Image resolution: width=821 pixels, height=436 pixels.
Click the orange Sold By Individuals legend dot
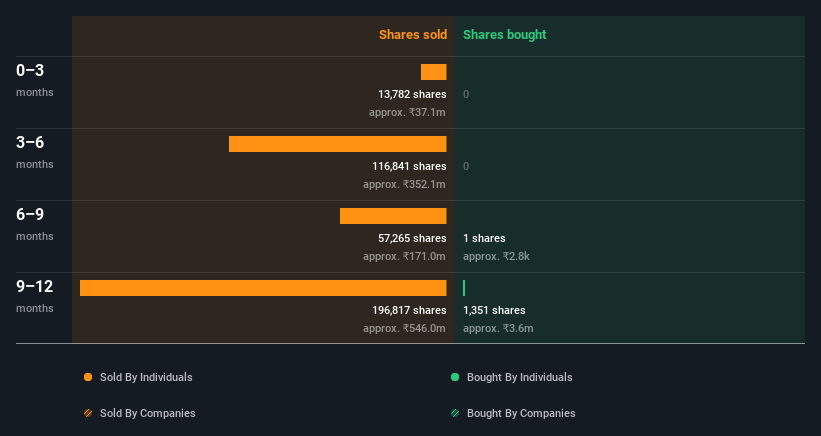[88, 377]
